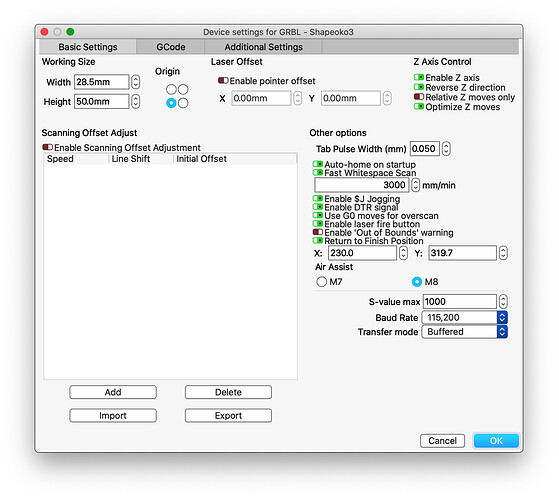Toggle Enable pointer offset switch
This screenshot has width=559, height=500.
point(223,81)
